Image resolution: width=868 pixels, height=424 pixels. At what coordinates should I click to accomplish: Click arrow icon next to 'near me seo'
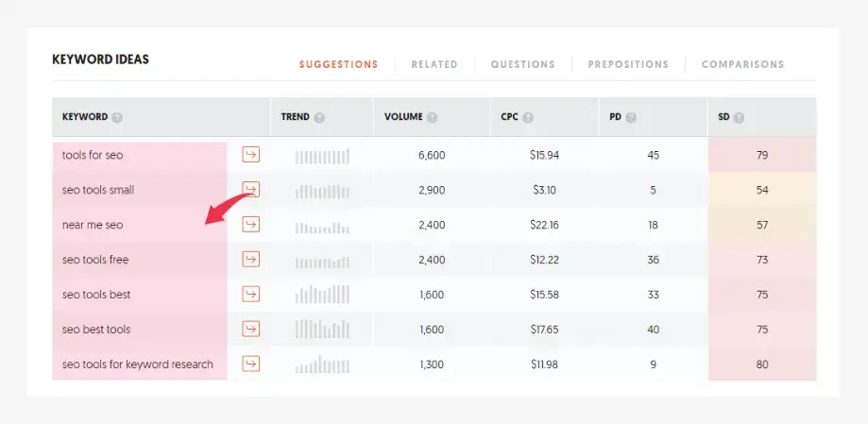tap(250, 225)
